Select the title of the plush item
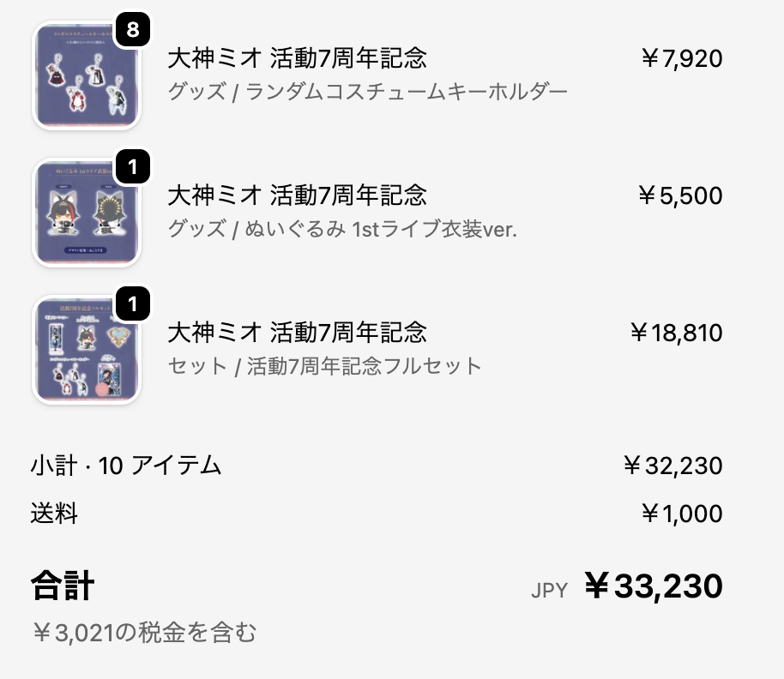The width and height of the screenshot is (784, 679). point(297,195)
